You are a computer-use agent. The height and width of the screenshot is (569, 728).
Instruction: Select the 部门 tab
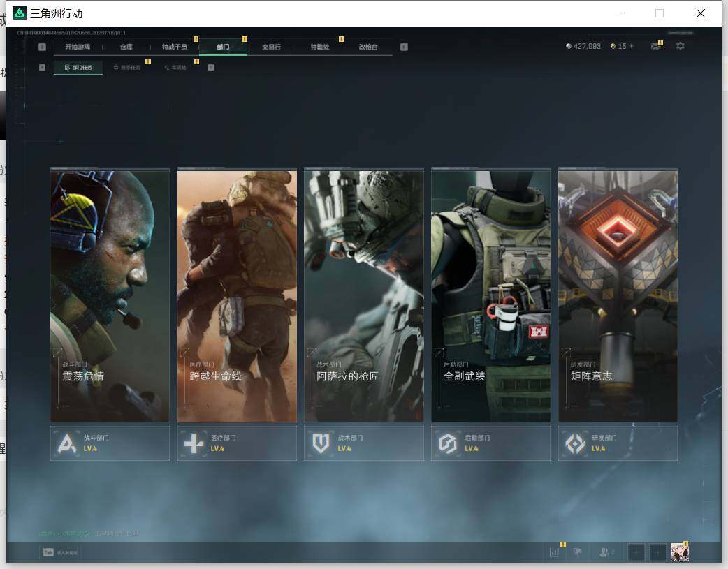pyautogui.click(x=223, y=47)
